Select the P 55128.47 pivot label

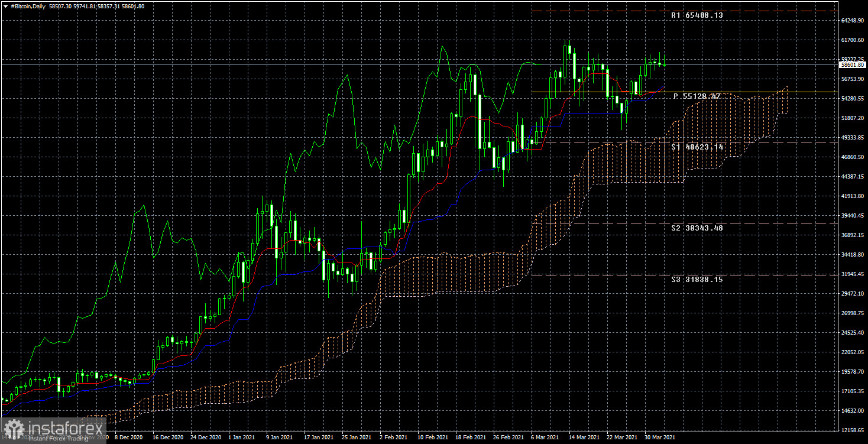[697, 96]
